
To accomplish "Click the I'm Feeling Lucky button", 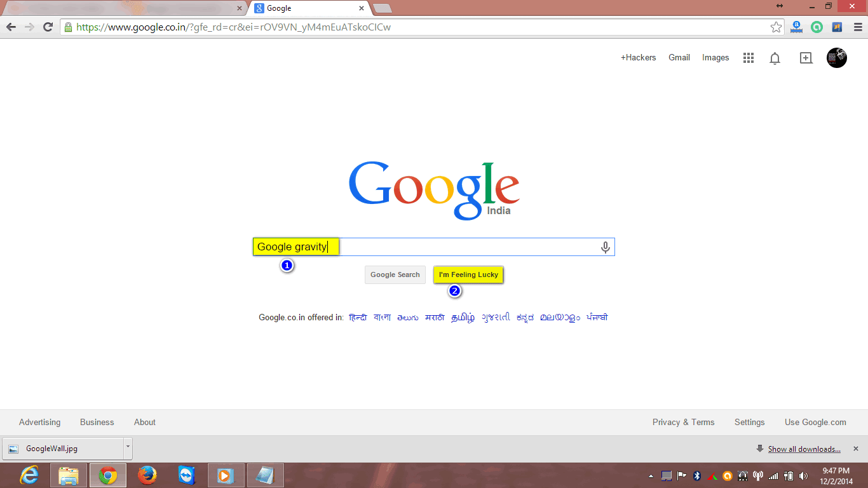I will [468, 274].
